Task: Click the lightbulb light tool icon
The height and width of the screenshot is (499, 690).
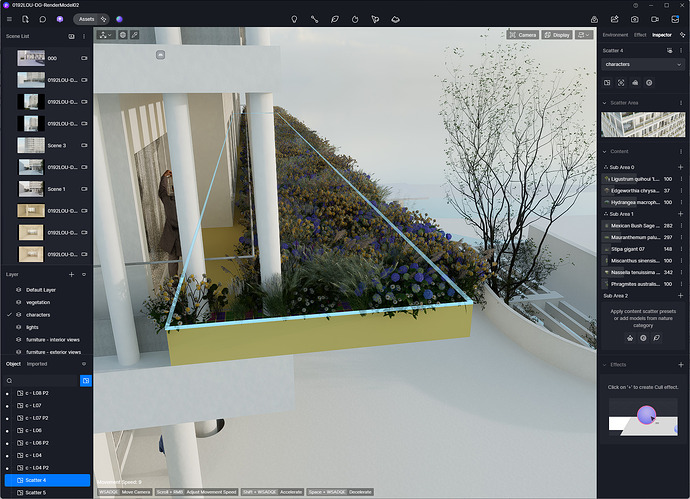Action: pyautogui.click(x=293, y=19)
